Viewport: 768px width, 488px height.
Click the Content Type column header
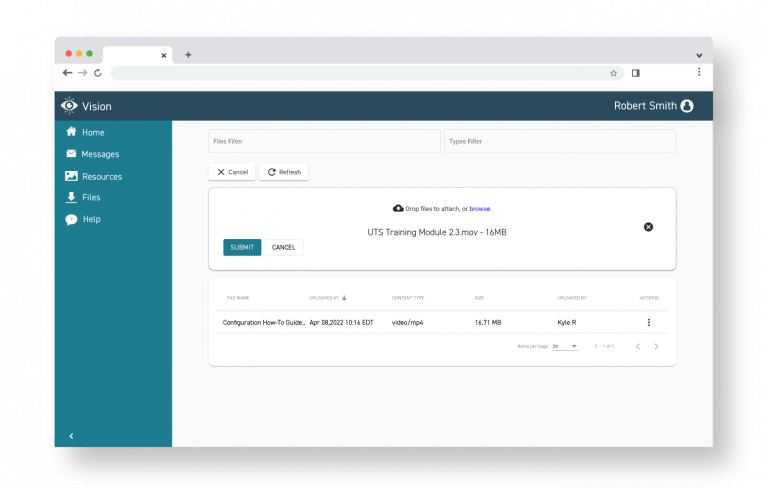coord(408,298)
